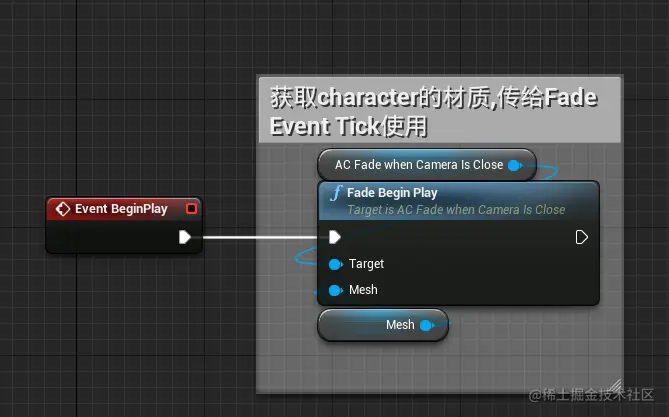Click the Target input pin

pyautogui.click(x=336, y=264)
